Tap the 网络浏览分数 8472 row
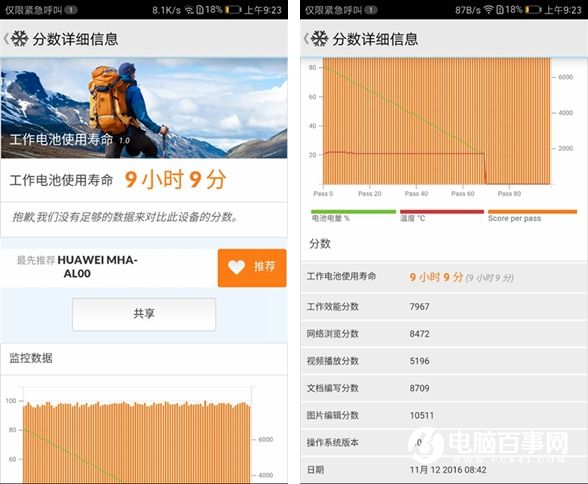Image resolution: width=588 pixels, height=484 pixels. tap(444, 334)
